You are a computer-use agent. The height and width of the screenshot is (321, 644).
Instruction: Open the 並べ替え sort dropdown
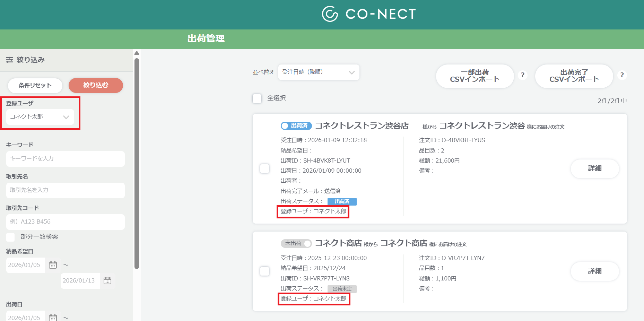(319, 72)
